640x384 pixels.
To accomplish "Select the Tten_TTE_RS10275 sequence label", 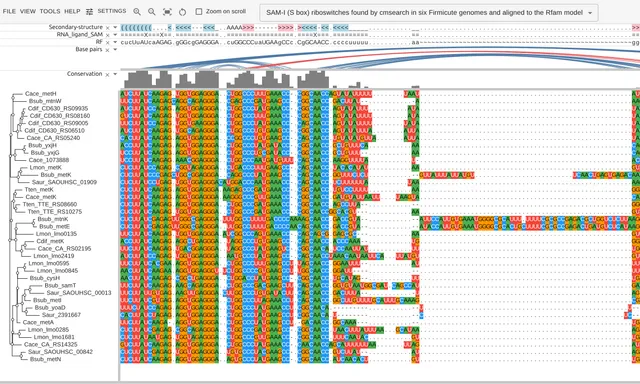I will 55,211.
